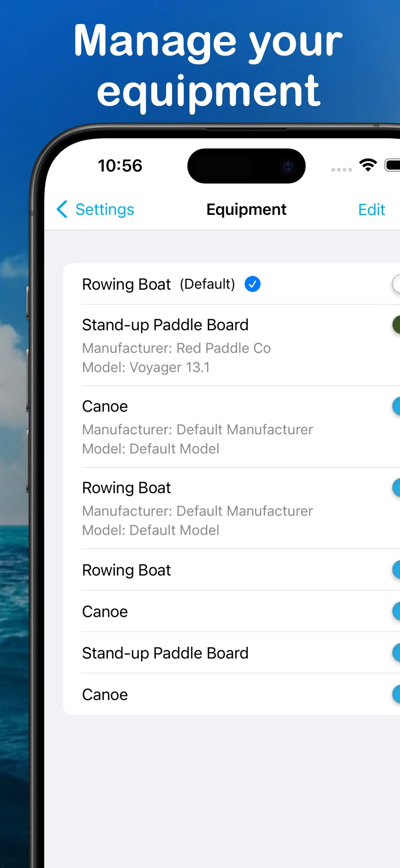Screen dimensions: 400x868
Task: Toggle the switch for Canoe with Default Manufacturer
Action: pyautogui.click(x=396, y=406)
